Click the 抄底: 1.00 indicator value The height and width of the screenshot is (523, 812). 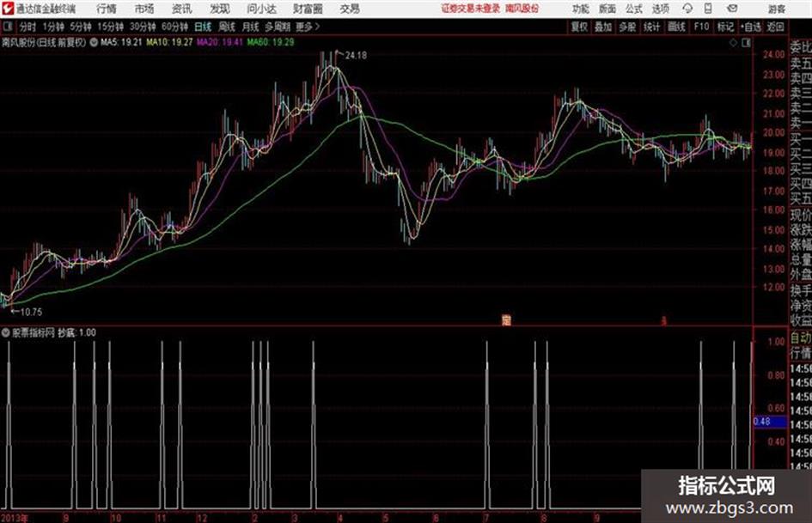pos(76,333)
